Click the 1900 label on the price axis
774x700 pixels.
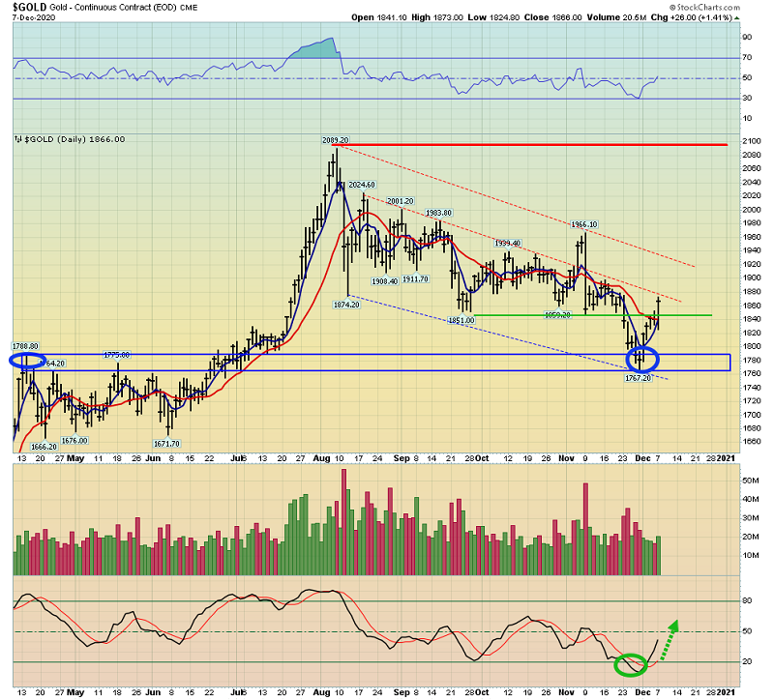tap(752, 277)
